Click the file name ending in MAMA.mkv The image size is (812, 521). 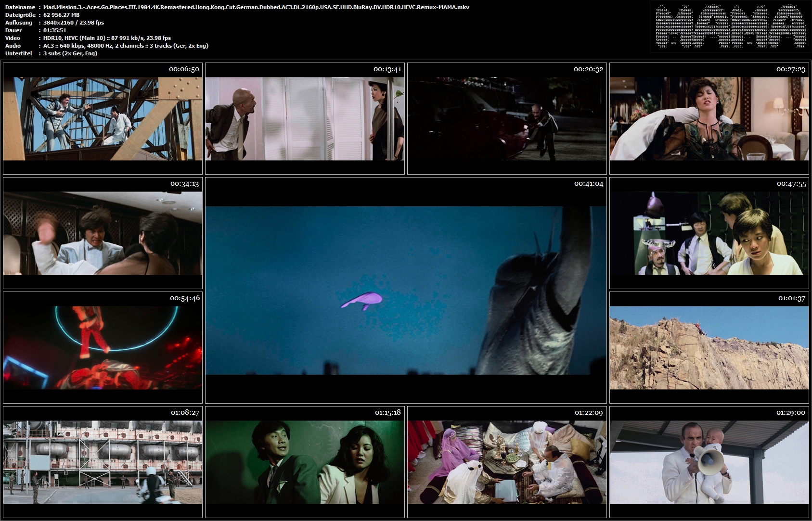256,7
